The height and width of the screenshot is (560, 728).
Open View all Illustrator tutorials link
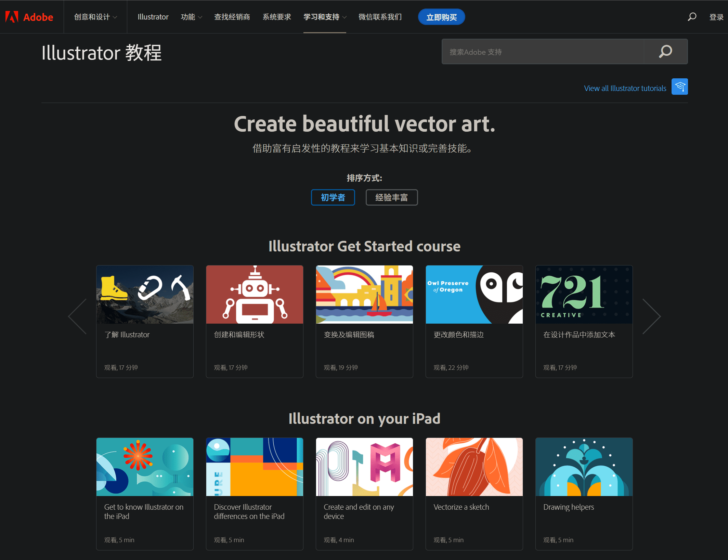[625, 88]
